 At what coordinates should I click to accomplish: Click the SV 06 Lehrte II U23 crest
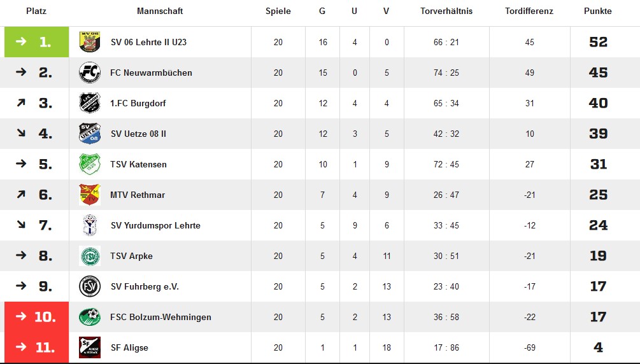coord(90,42)
